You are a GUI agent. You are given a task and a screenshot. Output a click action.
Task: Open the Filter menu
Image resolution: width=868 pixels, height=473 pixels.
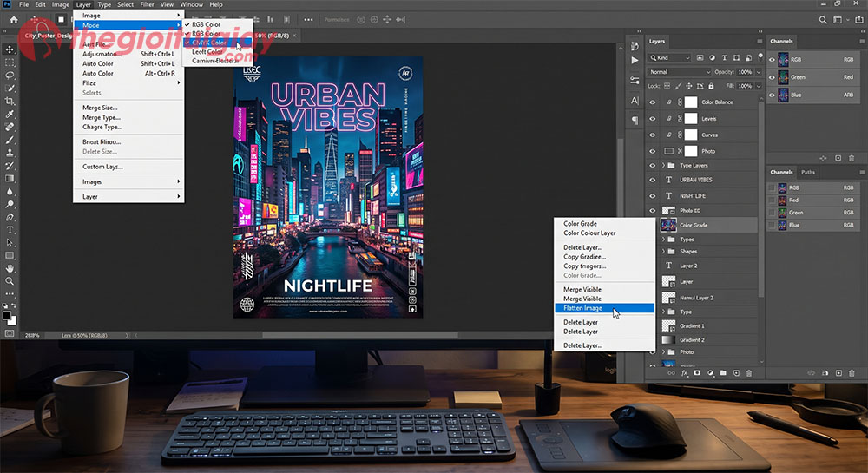pyautogui.click(x=147, y=4)
